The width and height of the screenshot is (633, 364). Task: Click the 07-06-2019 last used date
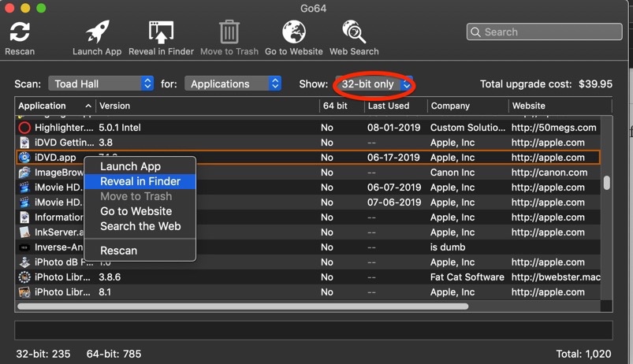(394, 202)
